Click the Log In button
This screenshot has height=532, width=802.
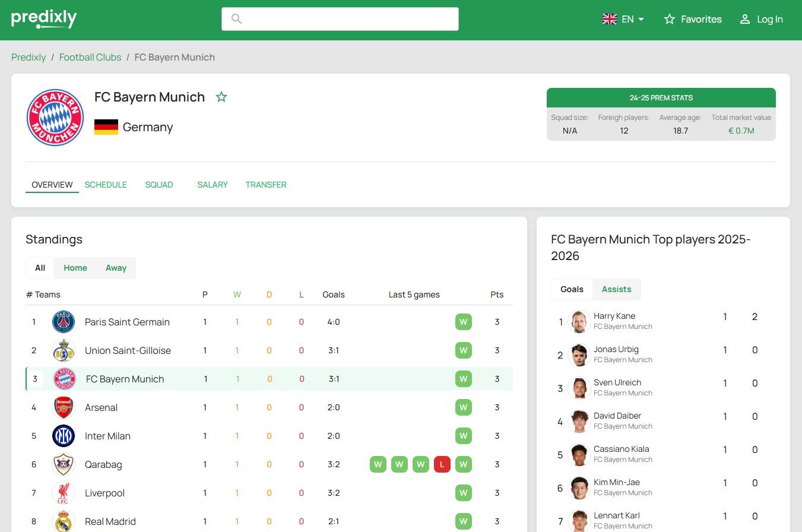pyautogui.click(x=761, y=19)
